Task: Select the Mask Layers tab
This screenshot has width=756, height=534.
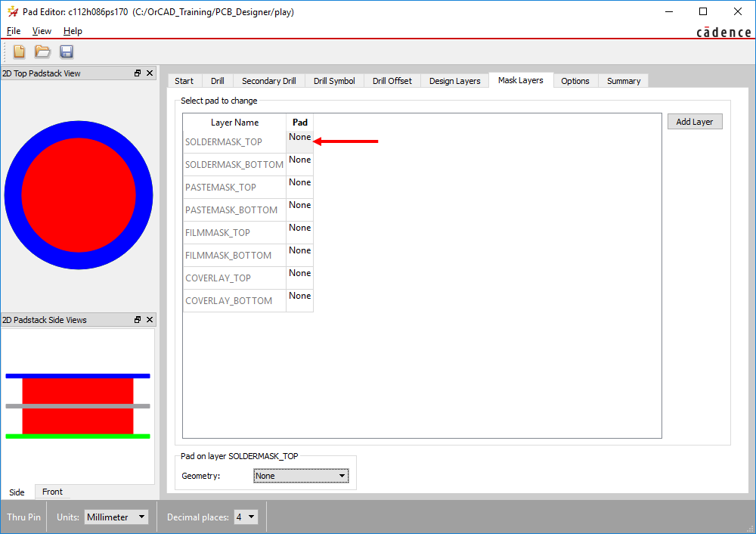Action: point(521,80)
